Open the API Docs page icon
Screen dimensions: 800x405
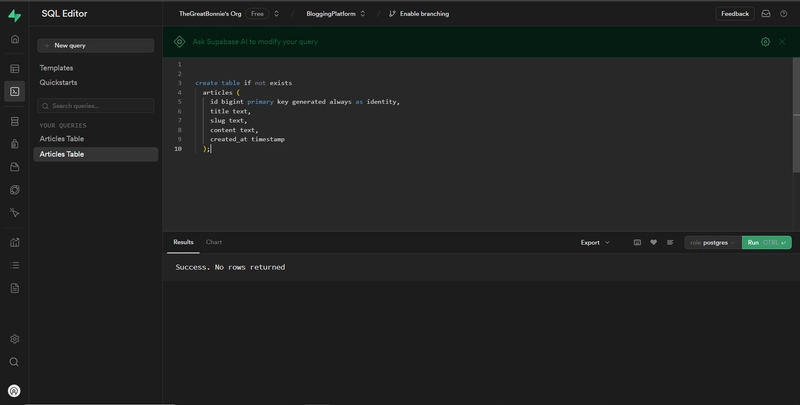click(15, 288)
